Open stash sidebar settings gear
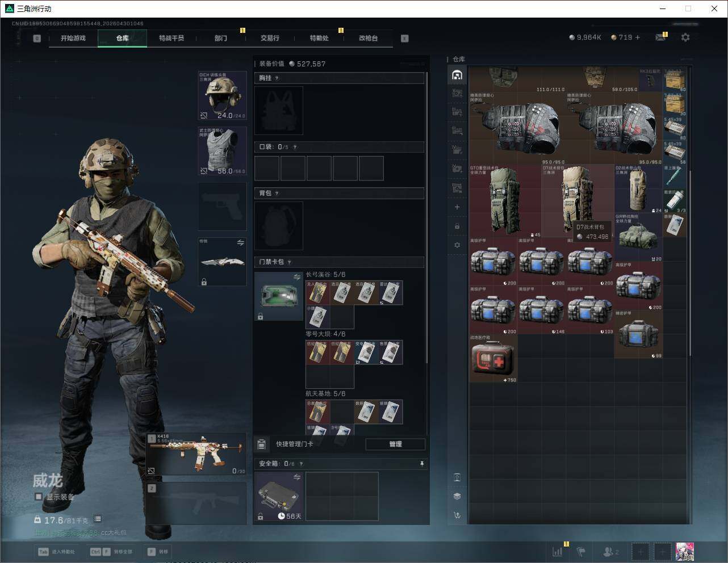This screenshot has height=563, width=728. (x=457, y=245)
